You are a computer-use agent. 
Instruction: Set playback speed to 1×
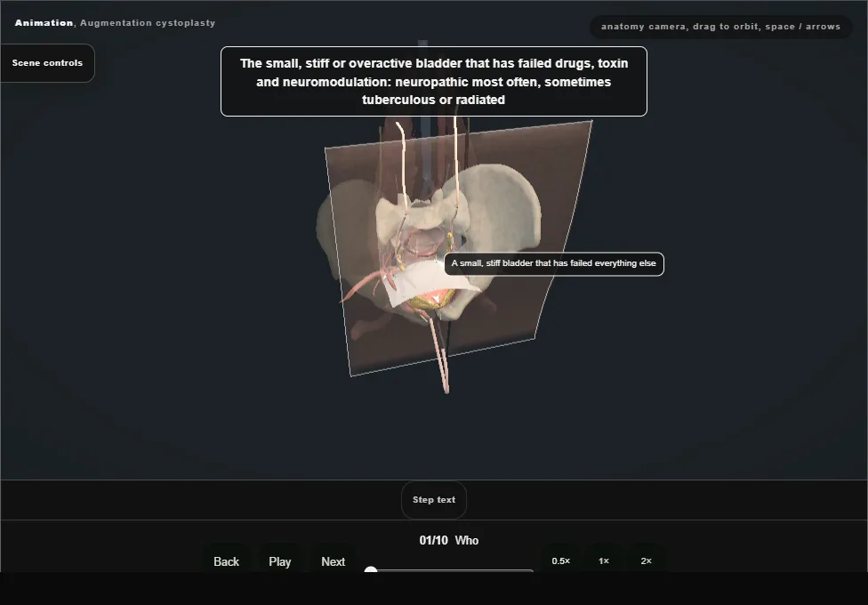click(x=604, y=561)
